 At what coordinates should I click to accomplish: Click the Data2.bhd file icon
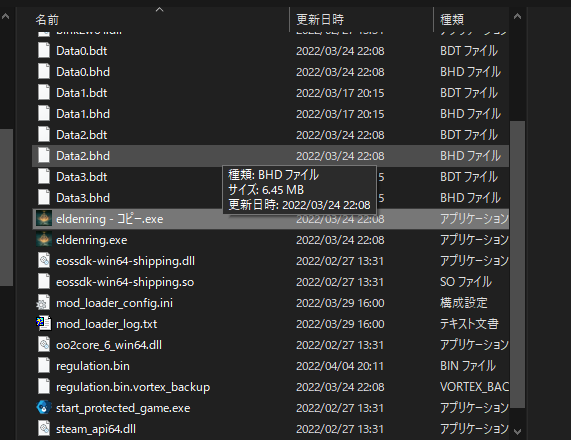point(44,156)
